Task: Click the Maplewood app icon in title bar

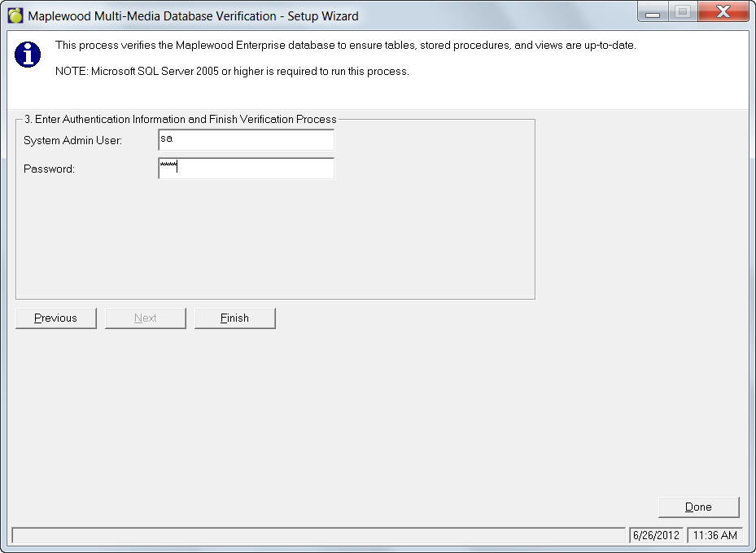Action: 15,16
